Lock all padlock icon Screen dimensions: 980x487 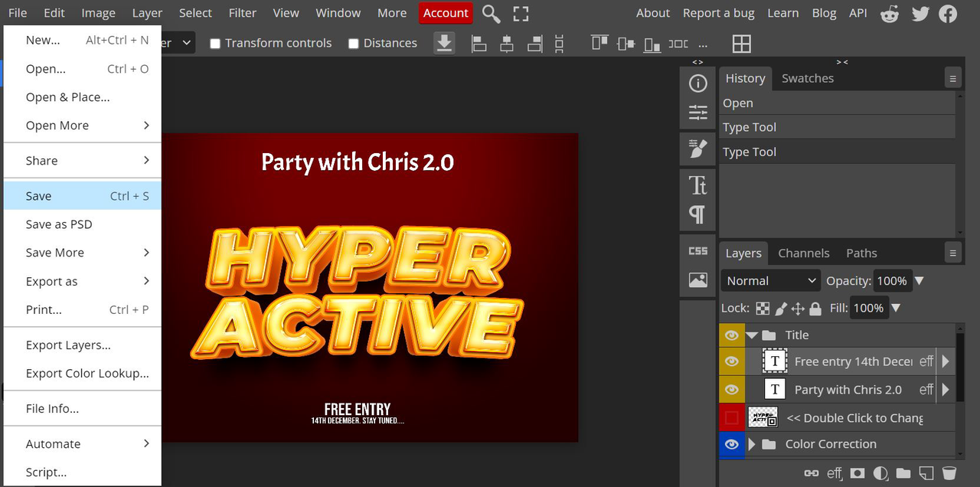coord(815,309)
